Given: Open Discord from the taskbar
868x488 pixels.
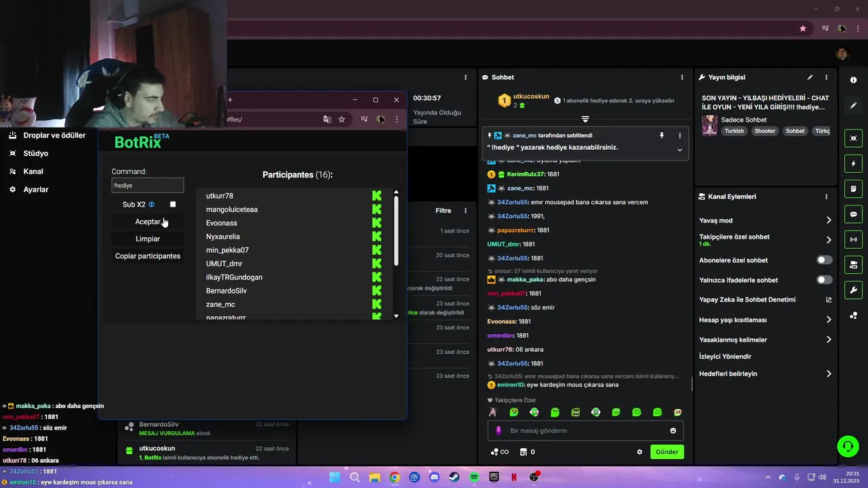Looking at the screenshot, I should [x=435, y=477].
